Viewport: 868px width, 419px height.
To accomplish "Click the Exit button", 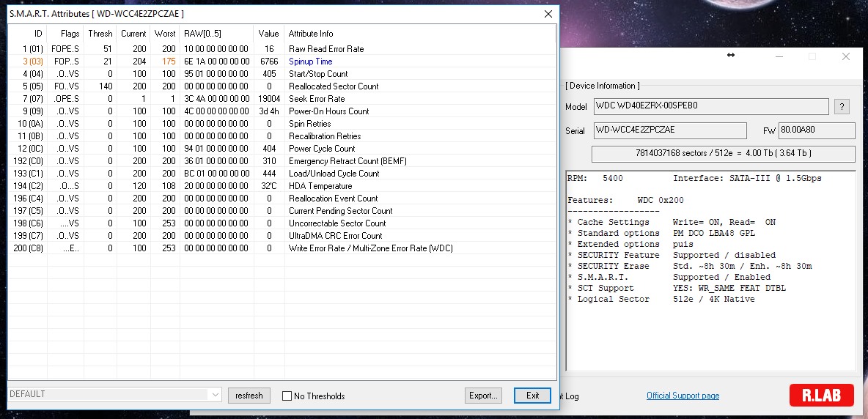I will point(532,396).
